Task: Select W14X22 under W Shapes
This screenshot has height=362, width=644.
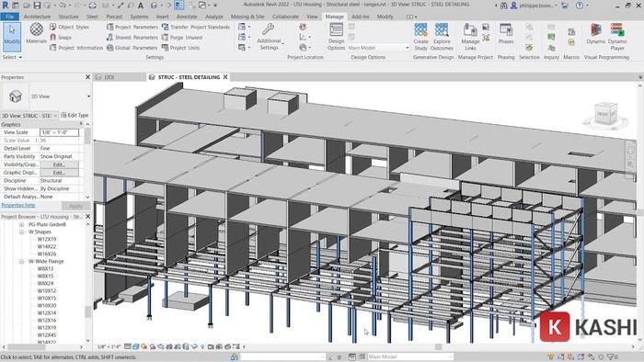Action: pos(46,247)
